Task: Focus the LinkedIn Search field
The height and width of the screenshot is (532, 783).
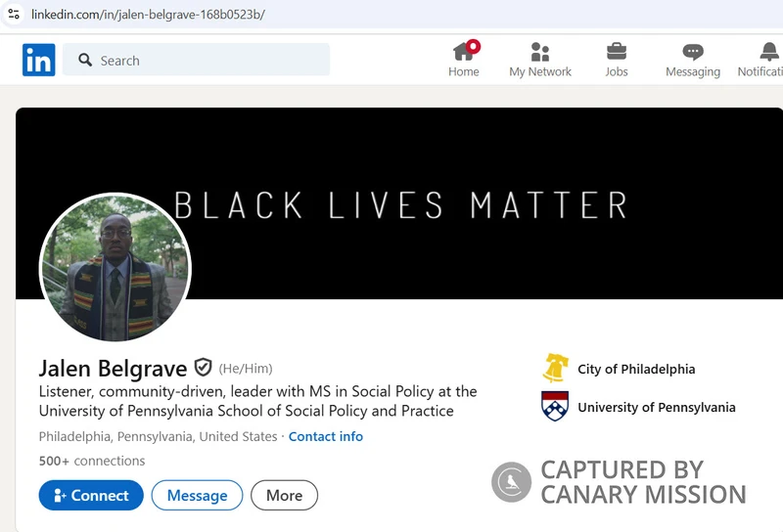Action: 196,60
